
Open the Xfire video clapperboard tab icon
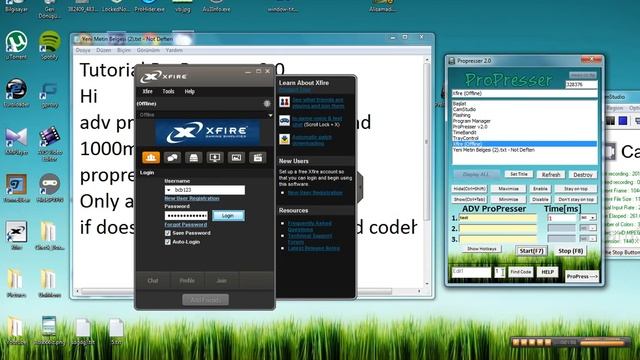click(258, 158)
